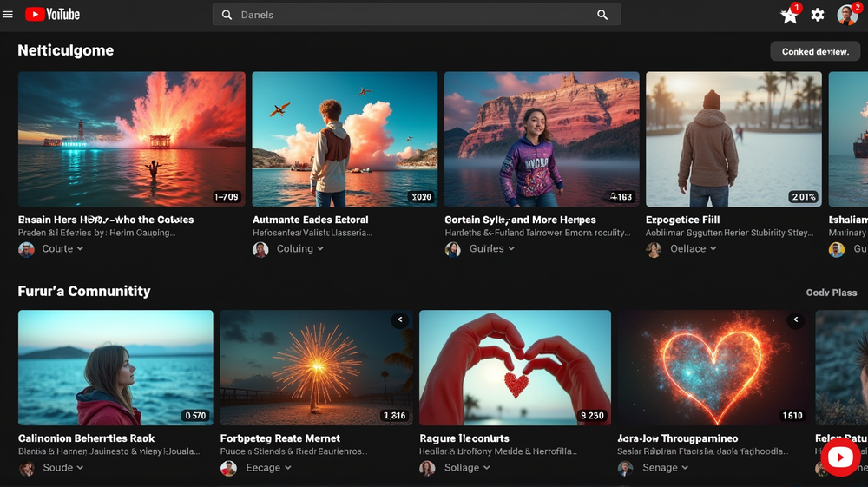Viewport: 868px width, 487px height.
Task: Open the settings gear
Action: coord(818,15)
